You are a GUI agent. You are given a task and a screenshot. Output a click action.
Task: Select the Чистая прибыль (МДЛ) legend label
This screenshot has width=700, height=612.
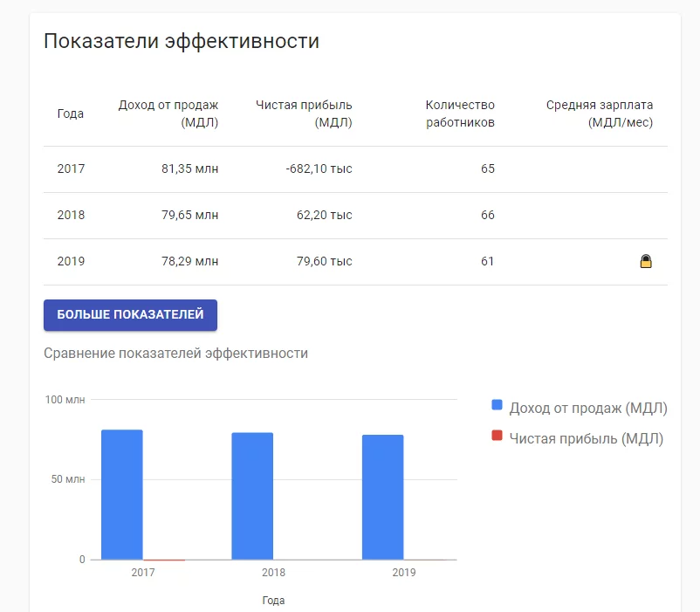click(x=587, y=438)
